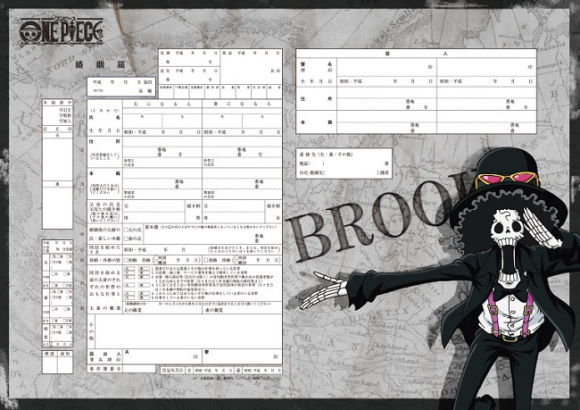Viewport: 580px width, 410px height.
Task: Click the 婚姻届 form title
Action: (x=100, y=64)
